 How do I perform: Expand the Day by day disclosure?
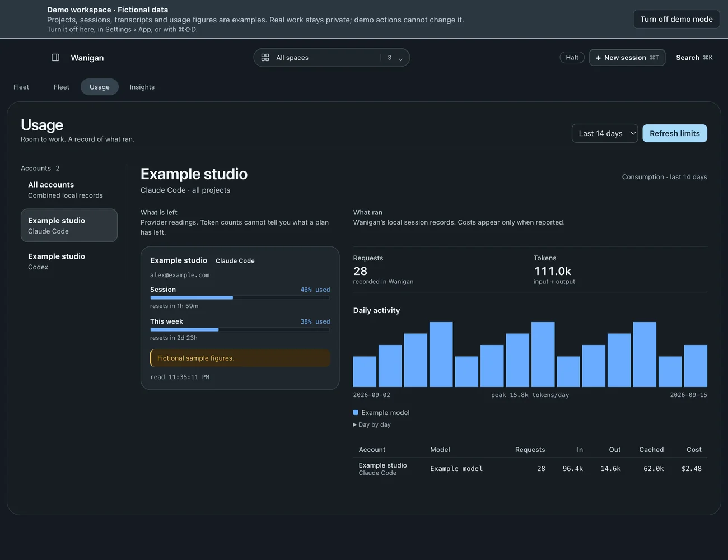(372, 425)
